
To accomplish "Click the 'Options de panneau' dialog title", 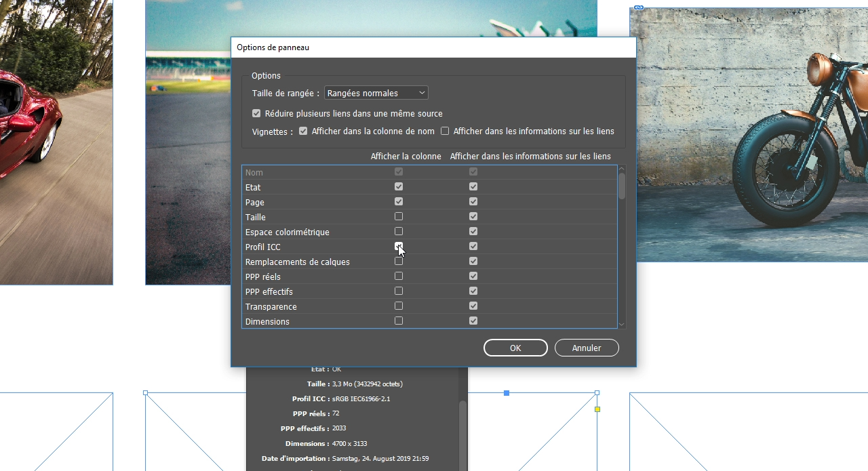I will tap(273, 47).
